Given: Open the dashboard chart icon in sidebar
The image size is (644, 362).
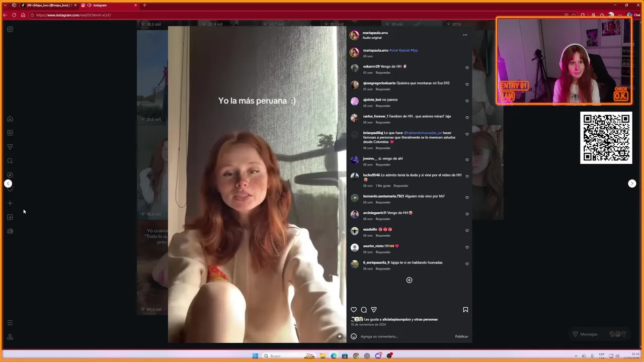Looking at the screenshot, I should [10, 217].
